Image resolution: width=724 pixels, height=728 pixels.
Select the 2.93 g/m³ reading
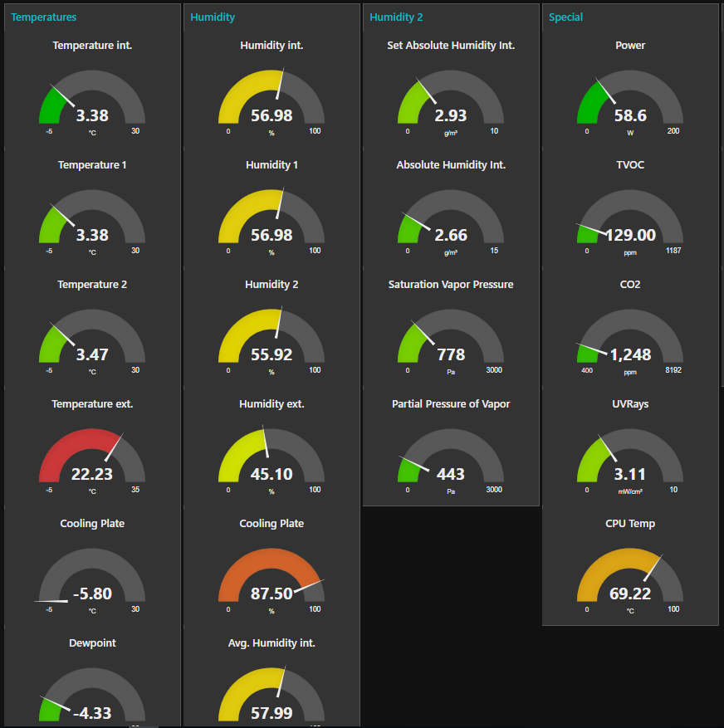[x=451, y=115]
